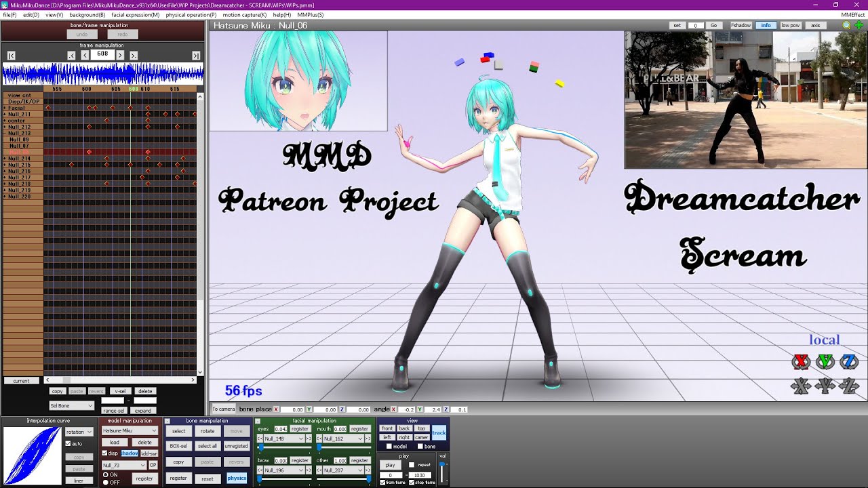
Task: Jump to the last frame
Action: (x=196, y=56)
